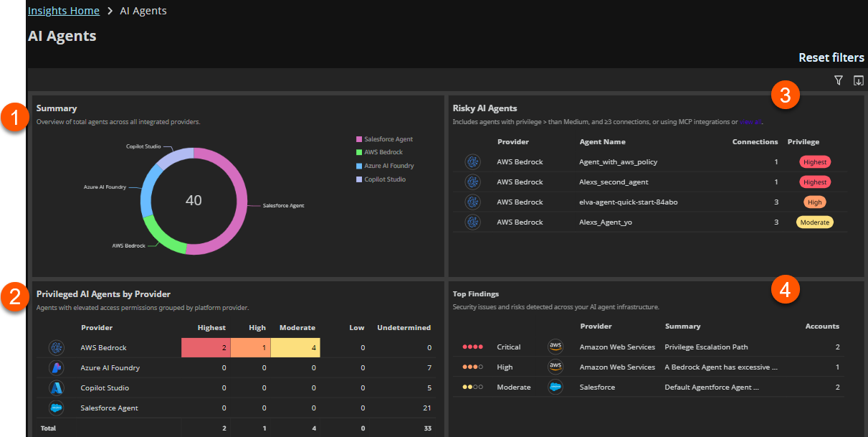Open the view all link in Risky AI Agents
Viewport: 868px width, 437px height.
tap(750, 122)
